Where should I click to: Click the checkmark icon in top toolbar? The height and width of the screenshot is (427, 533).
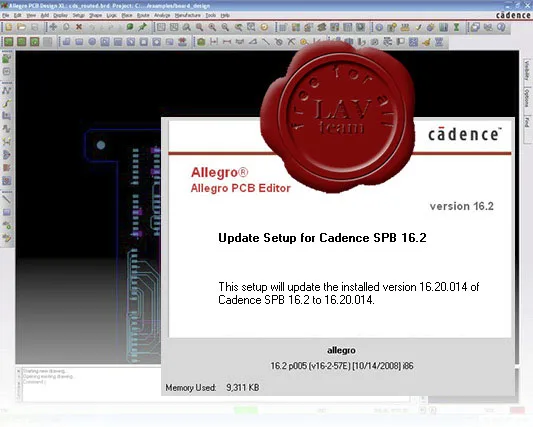(x=418, y=27)
